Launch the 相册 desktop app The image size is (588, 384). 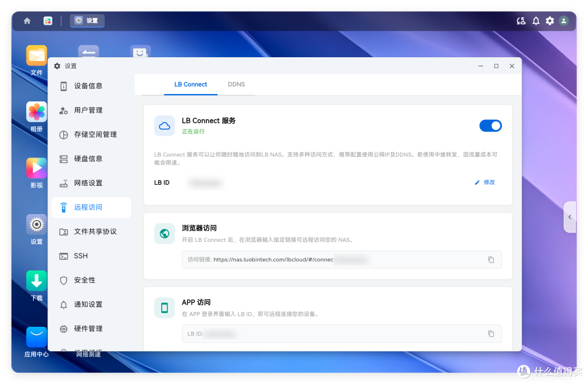(36, 117)
